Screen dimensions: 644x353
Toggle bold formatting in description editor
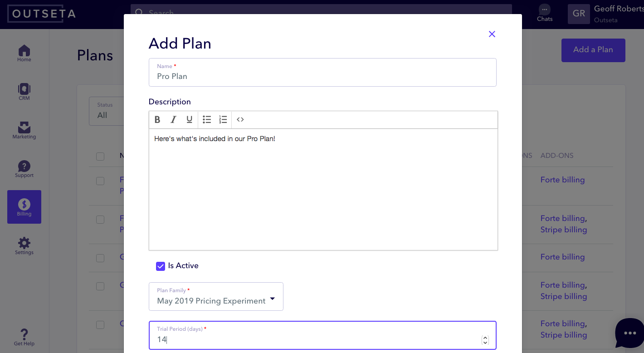pyautogui.click(x=157, y=120)
